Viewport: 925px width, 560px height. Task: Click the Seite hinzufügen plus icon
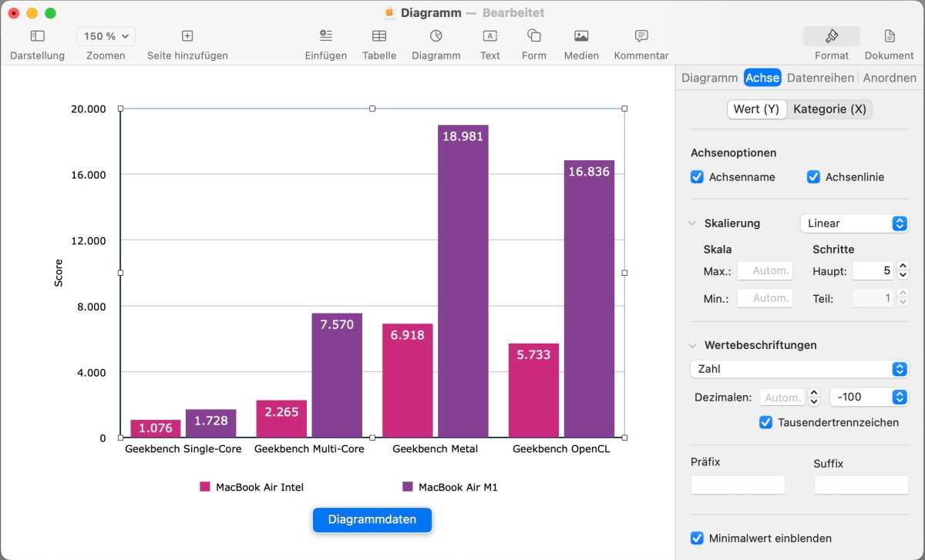click(x=187, y=36)
